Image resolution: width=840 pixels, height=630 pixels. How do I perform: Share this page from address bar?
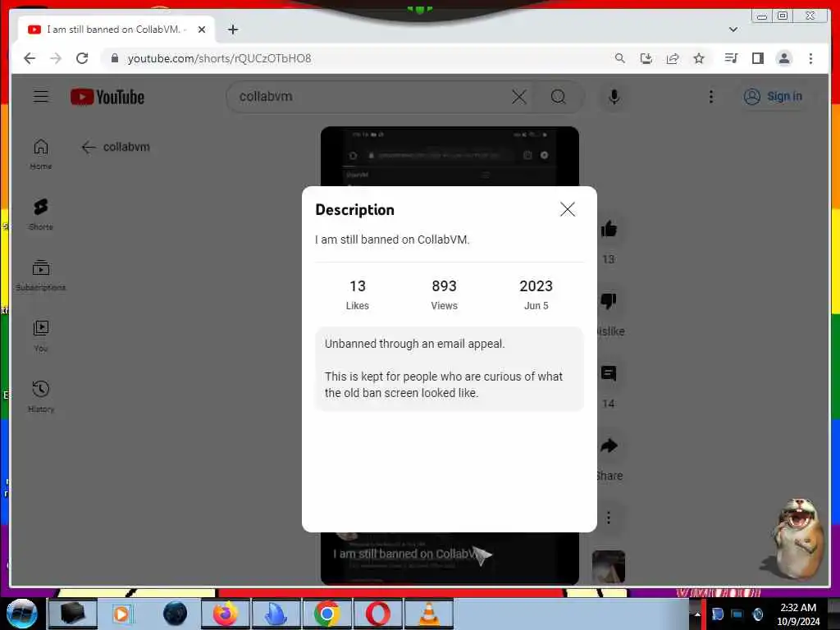click(673, 58)
